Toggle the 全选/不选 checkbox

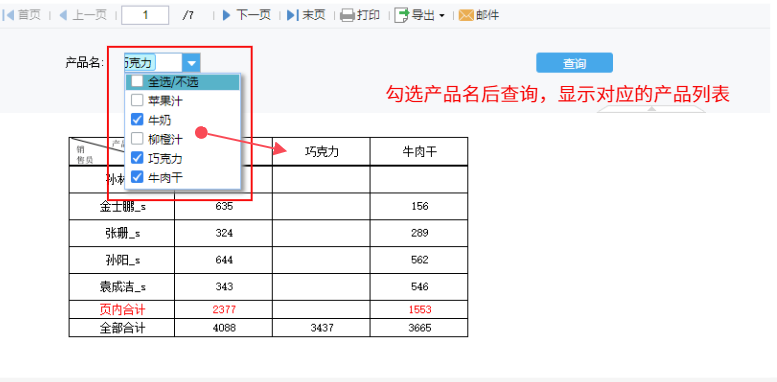click(137, 82)
